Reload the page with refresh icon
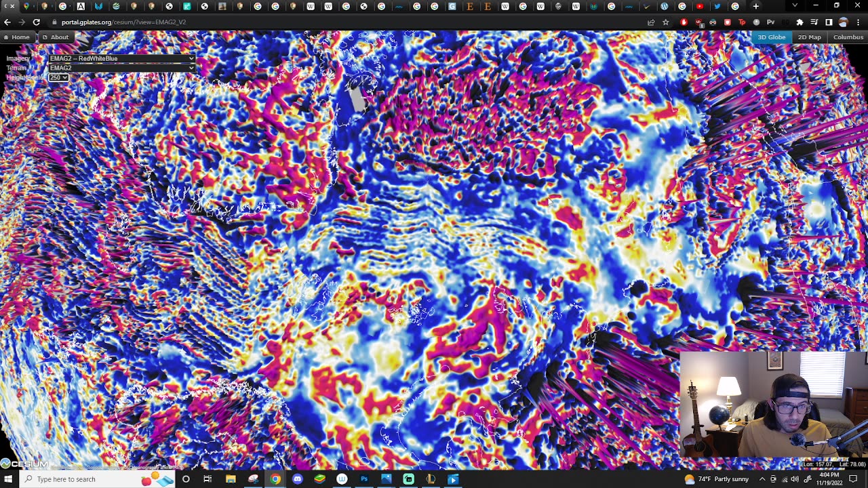The width and height of the screenshot is (868, 488). 37,22
